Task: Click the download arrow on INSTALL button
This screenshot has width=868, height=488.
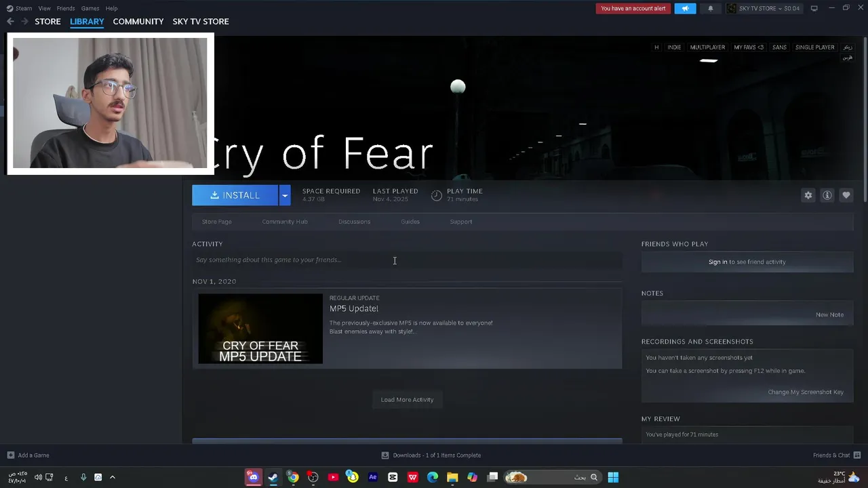Action: pos(214,195)
